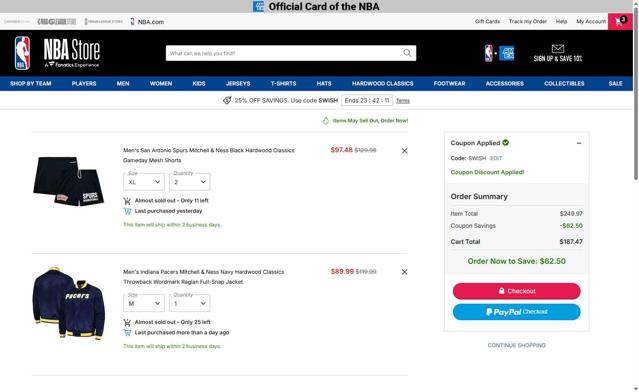Image resolution: width=639 pixels, height=392 pixels.
Task: Open Track my Order link
Action: [x=528, y=22]
